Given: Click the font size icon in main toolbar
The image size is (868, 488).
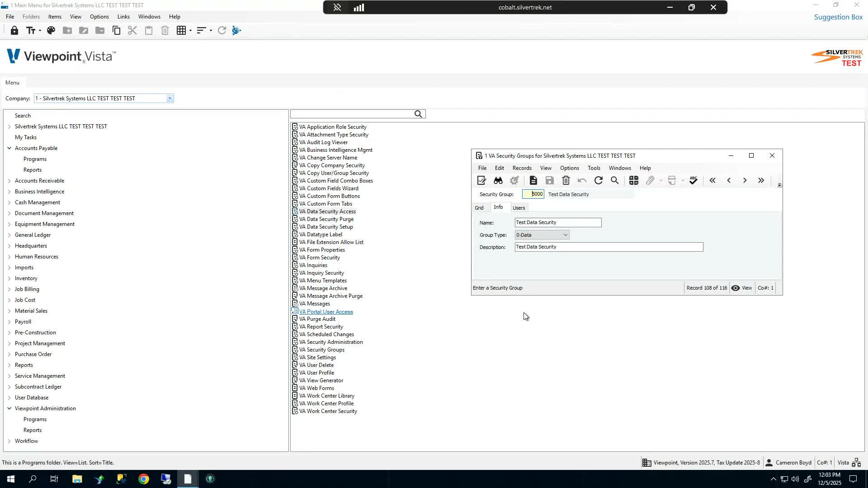Looking at the screenshot, I should click(31, 31).
